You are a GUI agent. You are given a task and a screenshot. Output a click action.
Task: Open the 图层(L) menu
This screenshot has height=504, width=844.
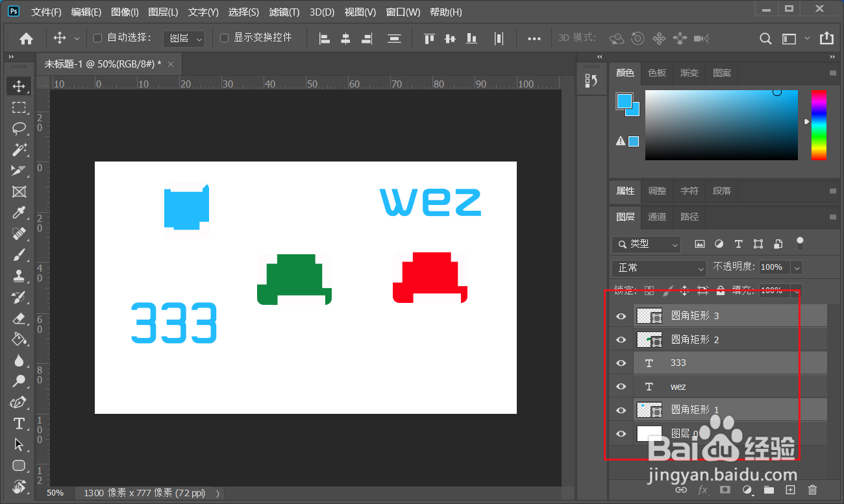coord(163,12)
